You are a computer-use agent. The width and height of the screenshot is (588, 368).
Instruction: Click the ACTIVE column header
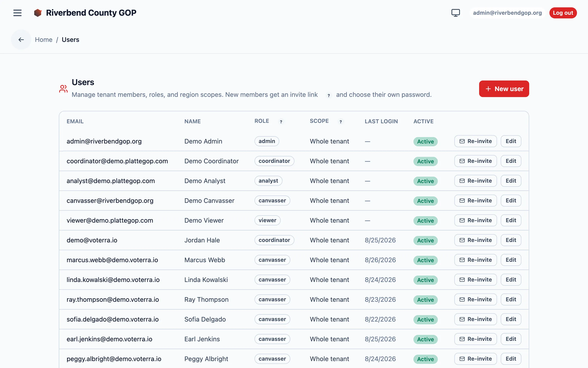click(x=424, y=121)
